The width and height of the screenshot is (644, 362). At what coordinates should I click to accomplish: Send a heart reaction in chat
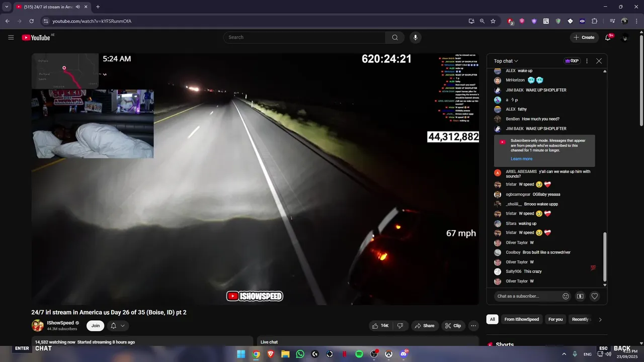coord(595,296)
